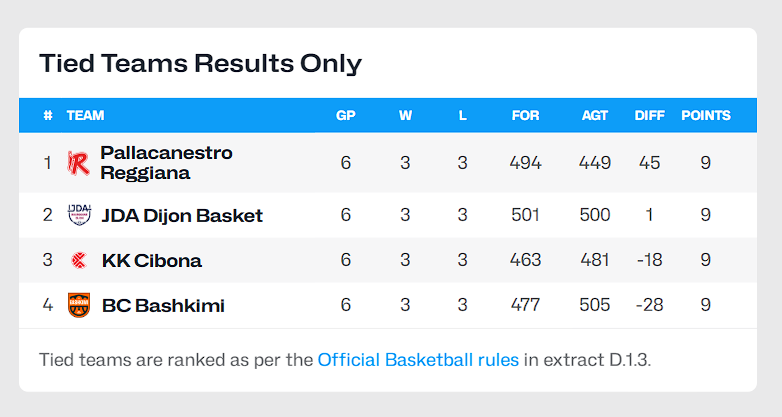Click Reggiana's 45 point difference value

650,163
